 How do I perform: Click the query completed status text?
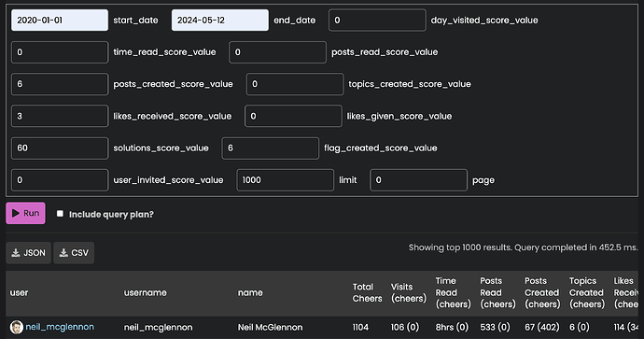[x=524, y=247]
